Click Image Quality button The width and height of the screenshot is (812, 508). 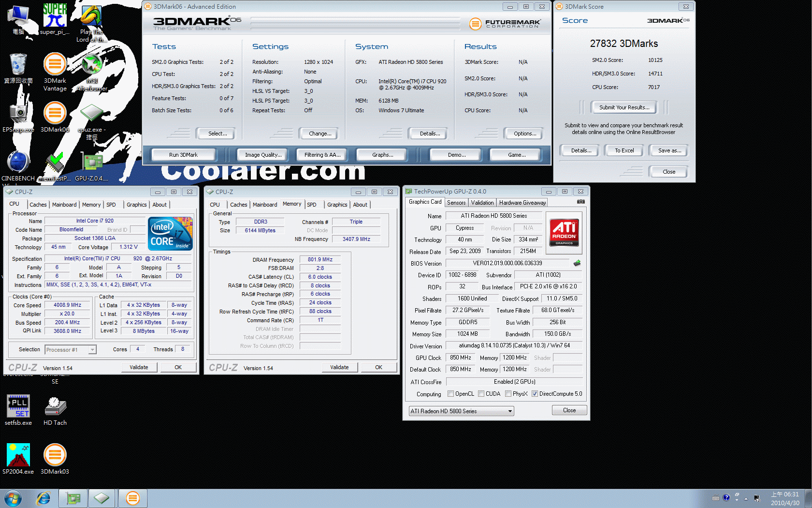tap(263, 155)
